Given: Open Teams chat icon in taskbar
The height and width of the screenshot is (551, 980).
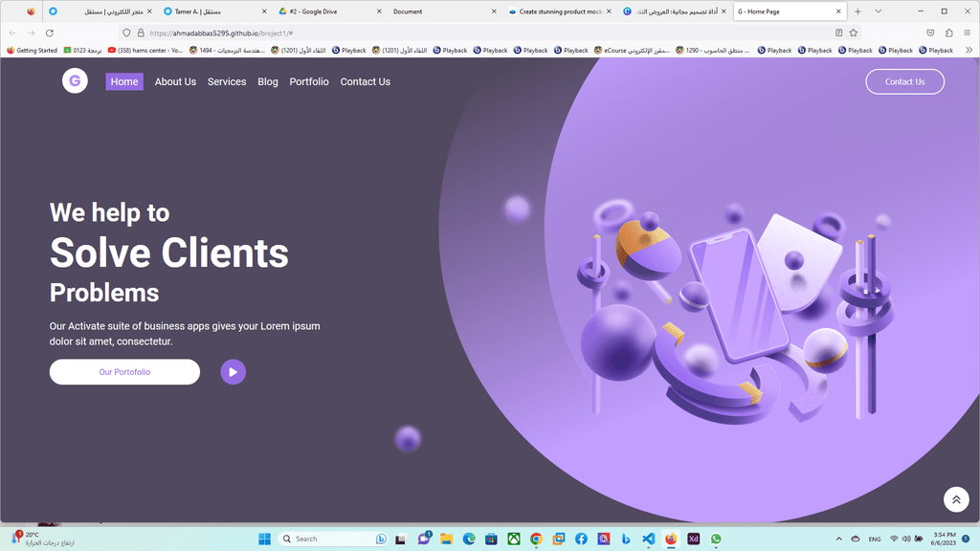Looking at the screenshot, I should coord(424,539).
